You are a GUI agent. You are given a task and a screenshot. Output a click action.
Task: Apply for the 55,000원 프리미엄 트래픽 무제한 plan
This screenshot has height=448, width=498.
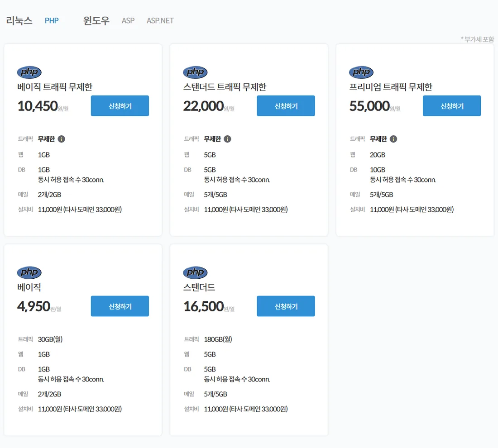point(452,106)
